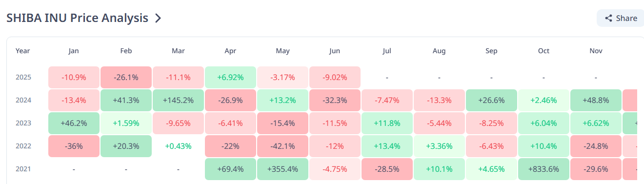
Task: Click the 2022 January -36% cell
Action: click(74, 146)
